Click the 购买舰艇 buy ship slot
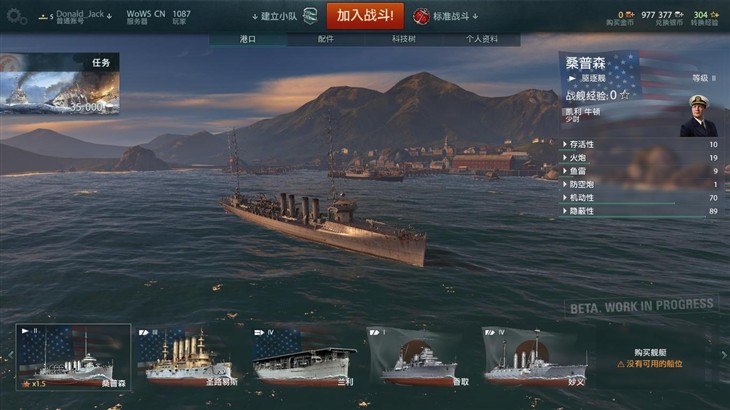This screenshot has height=410, width=730. (650, 358)
